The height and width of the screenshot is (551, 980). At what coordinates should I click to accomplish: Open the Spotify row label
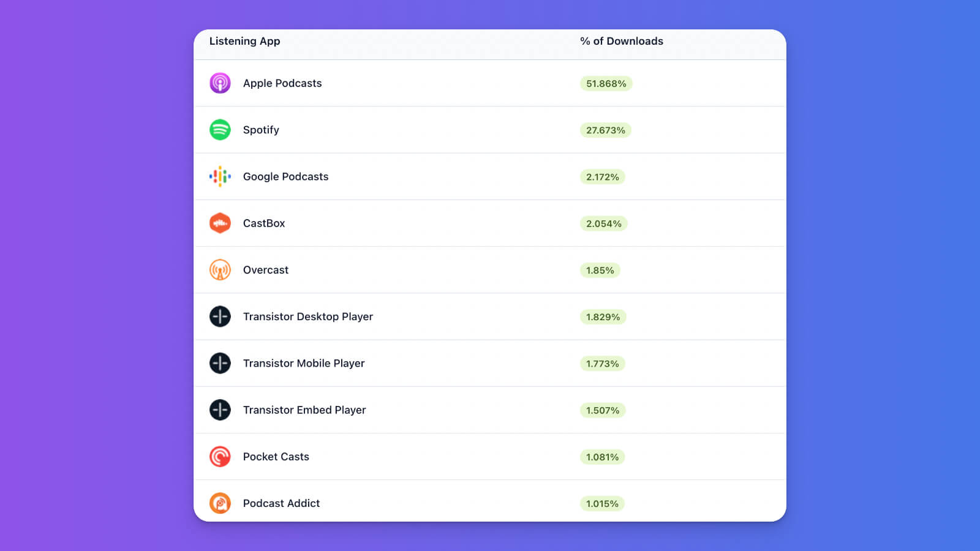(x=261, y=130)
